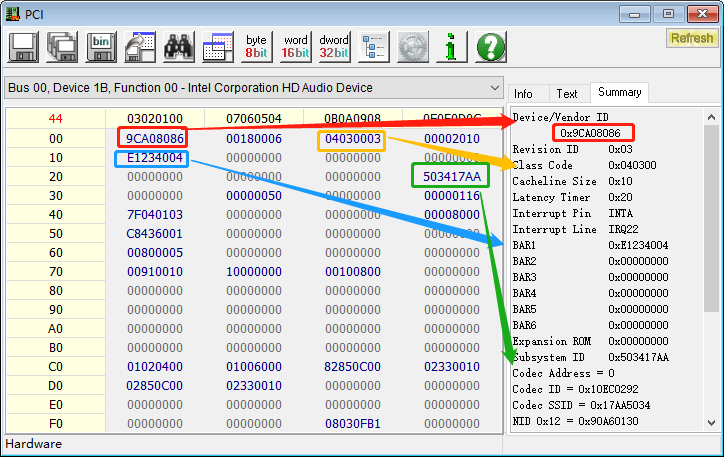This screenshot has width=724, height=457.
Task: Open the Find binoculars tool
Action: coord(179,47)
